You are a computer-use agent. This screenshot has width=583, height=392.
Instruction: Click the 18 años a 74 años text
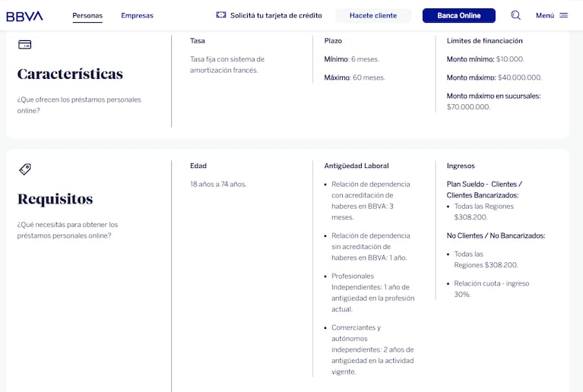click(x=218, y=184)
